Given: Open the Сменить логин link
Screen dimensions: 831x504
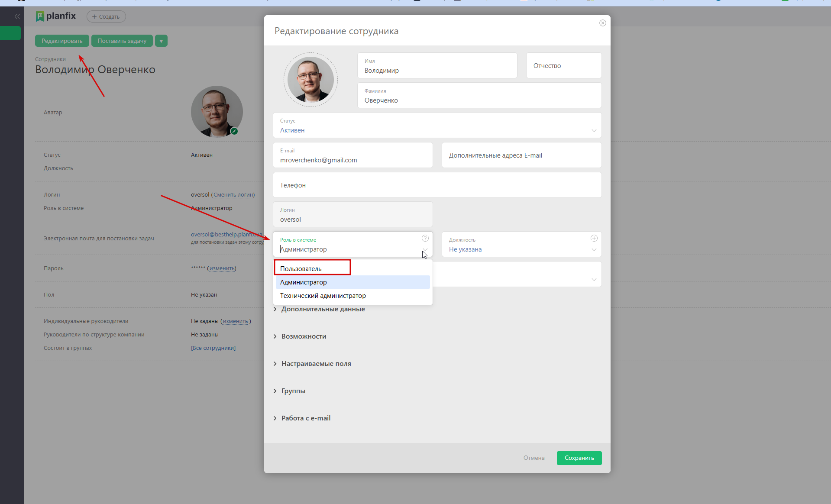Looking at the screenshot, I should 233,195.
